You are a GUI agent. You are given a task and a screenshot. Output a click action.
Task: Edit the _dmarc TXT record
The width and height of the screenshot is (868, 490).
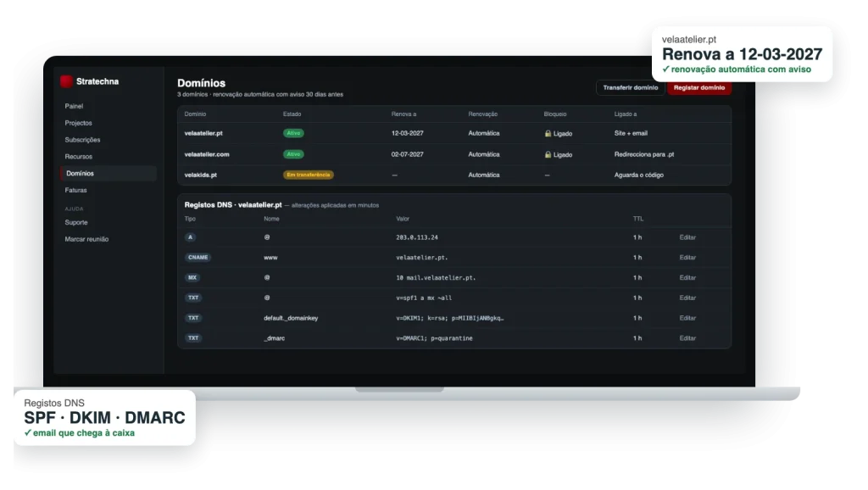click(x=687, y=337)
